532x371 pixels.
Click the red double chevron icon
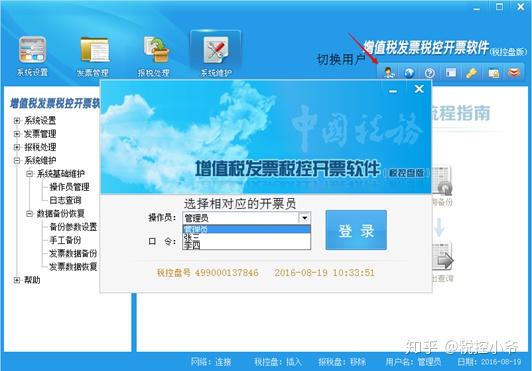(x=515, y=72)
